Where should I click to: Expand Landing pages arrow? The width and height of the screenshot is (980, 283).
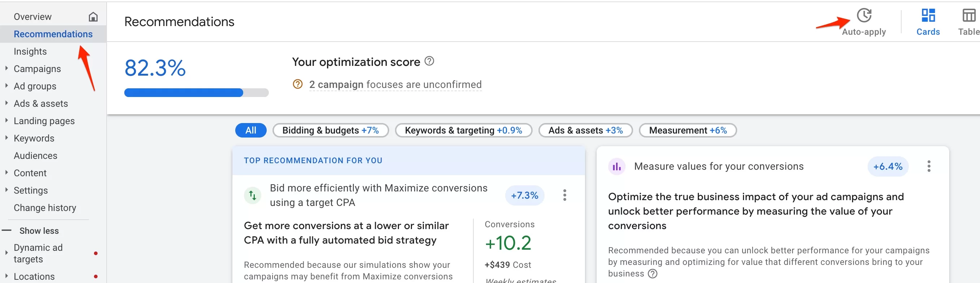[x=7, y=121]
